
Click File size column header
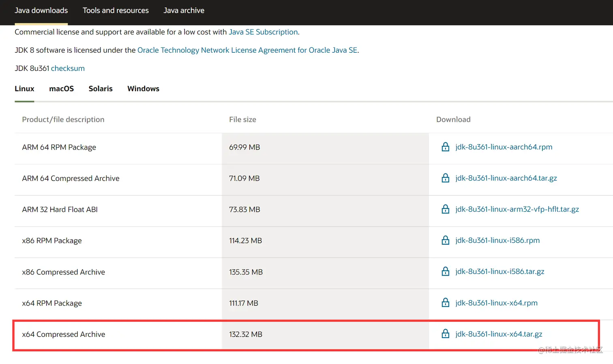(242, 120)
